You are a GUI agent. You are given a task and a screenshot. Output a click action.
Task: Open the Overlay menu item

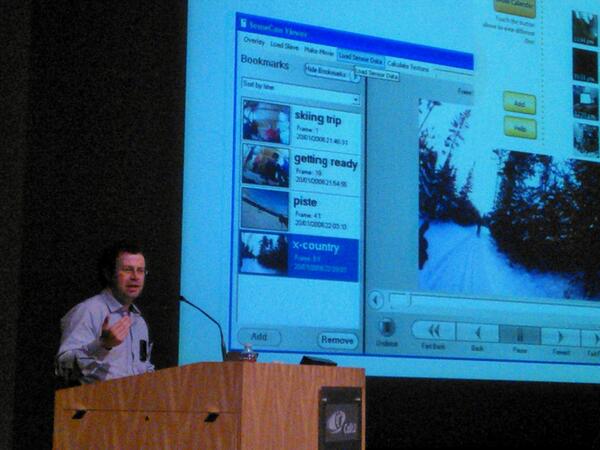coord(254,41)
